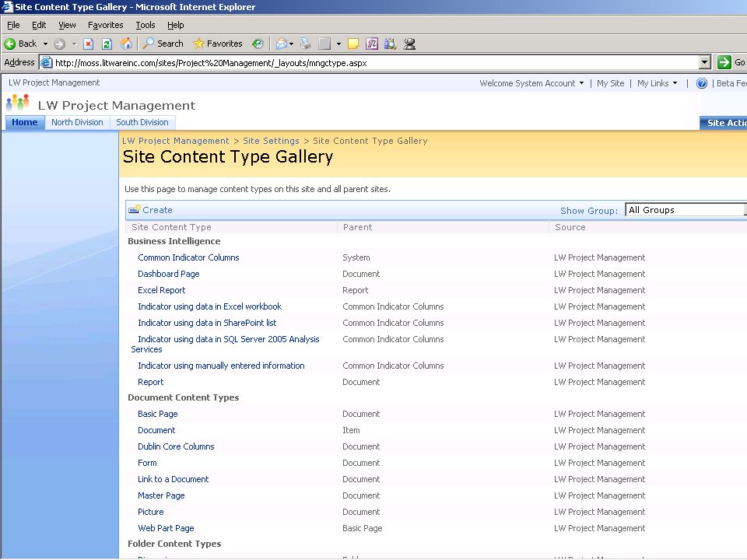Click the Create content type icon
The height and width of the screenshot is (560, 747).
tap(135, 209)
